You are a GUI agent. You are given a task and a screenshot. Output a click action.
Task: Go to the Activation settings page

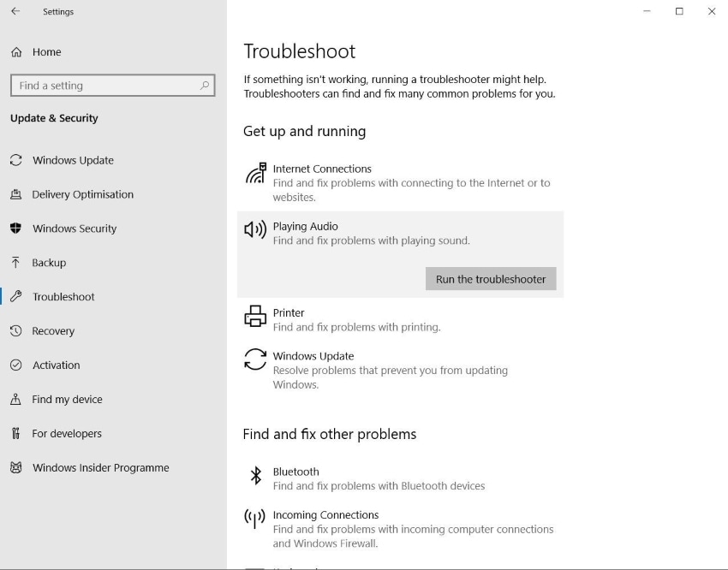pos(56,365)
